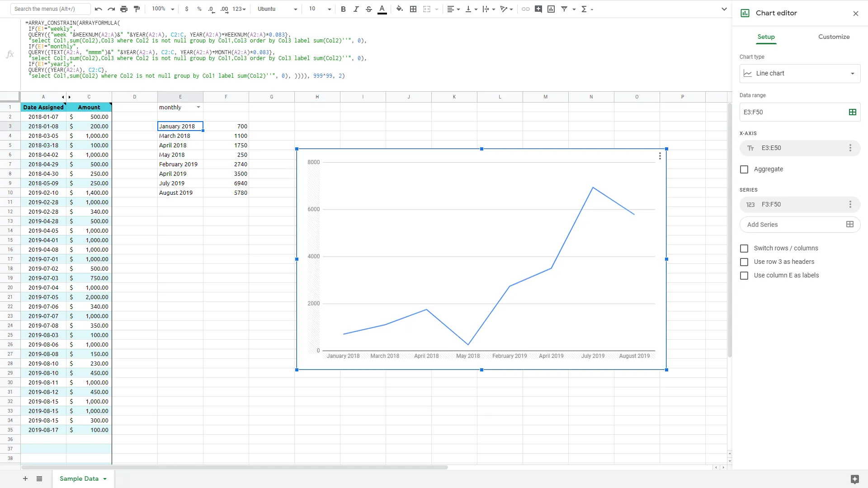
Task: Switch to the Customize tab
Action: [834, 37]
